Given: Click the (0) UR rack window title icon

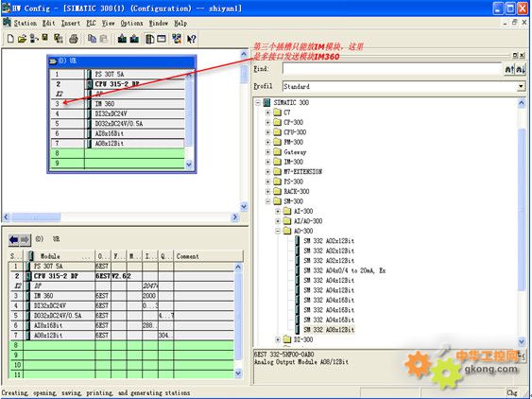Looking at the screenshot, I should pyautogui.click(x=53, y=61).
